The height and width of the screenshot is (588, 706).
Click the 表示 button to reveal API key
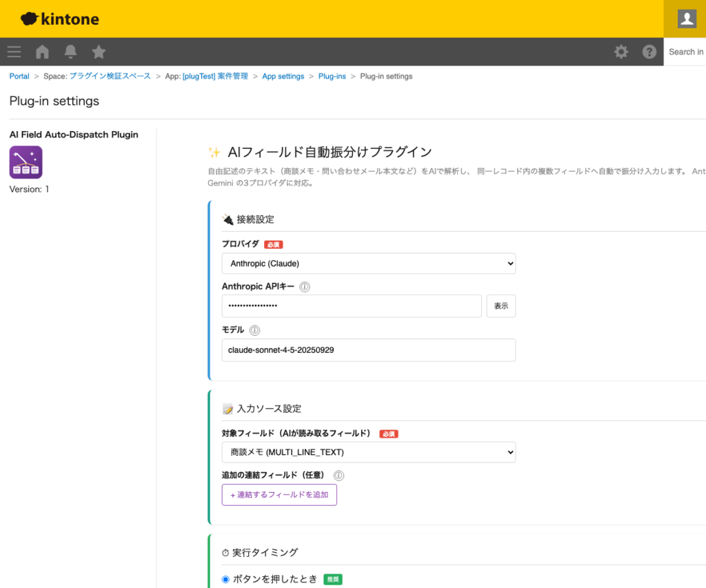pos(501,305)
